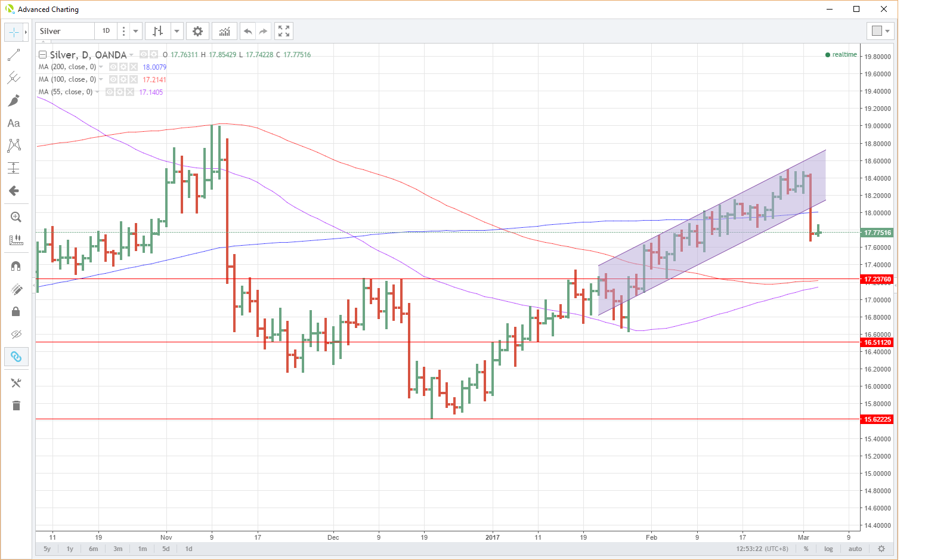
Task: Open chart properties gear icon
Action: point(197,31)
